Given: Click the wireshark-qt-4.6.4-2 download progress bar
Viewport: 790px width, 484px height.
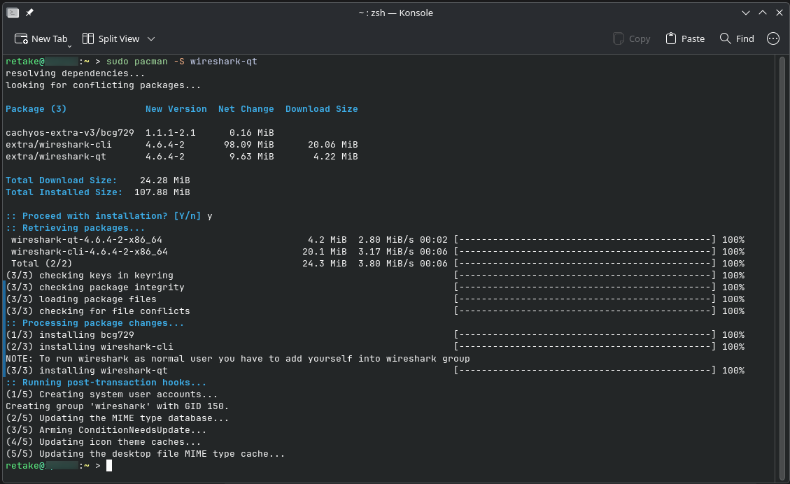Looking at the screenshot, I should (585, 240).
